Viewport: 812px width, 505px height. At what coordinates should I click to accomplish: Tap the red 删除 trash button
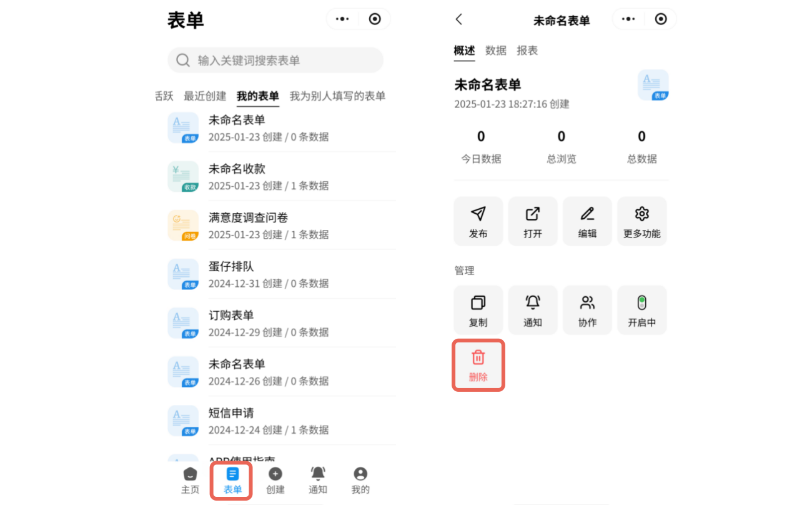478,366
